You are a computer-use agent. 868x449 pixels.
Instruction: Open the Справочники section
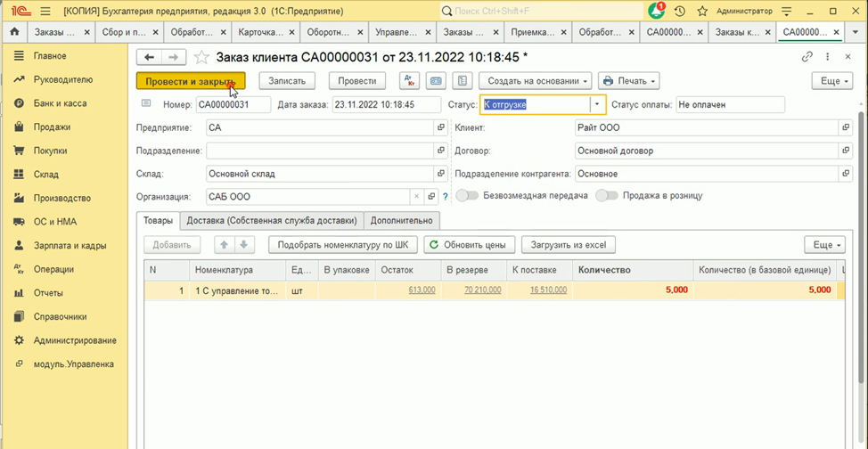pyautogui.click(x=60, y=316)
